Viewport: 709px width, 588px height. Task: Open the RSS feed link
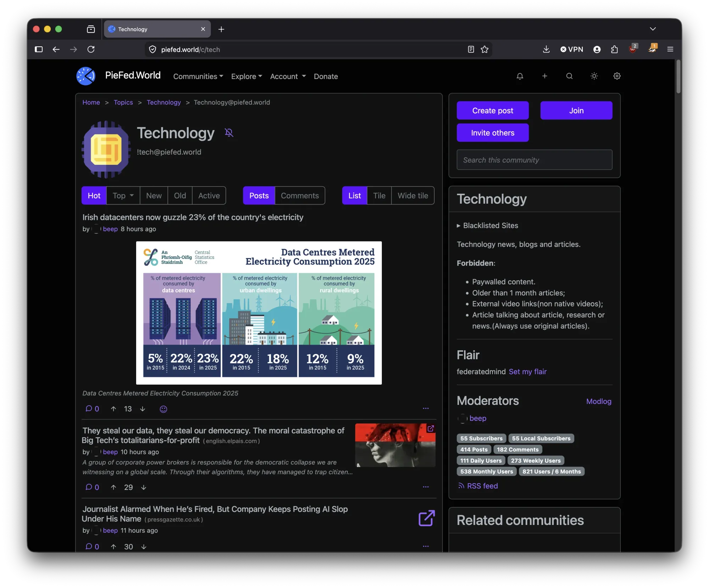pos(478,486)
